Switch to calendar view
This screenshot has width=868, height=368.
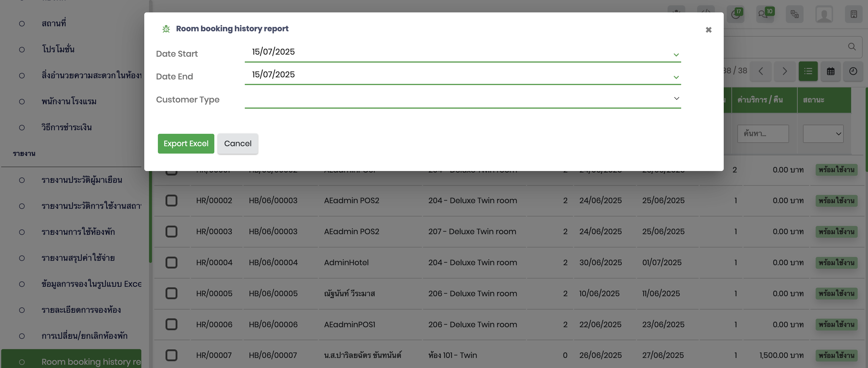point(830,71)
